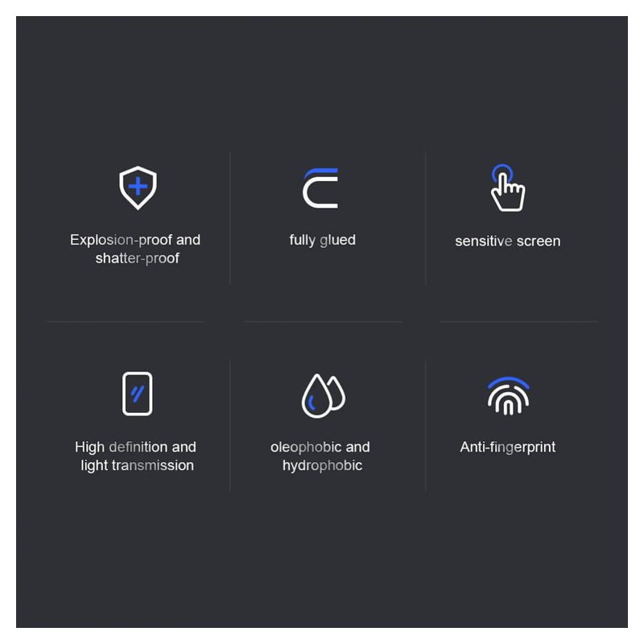Select the fully glued curved-edge icon
The height and width of the screenshot is (644, 644).
point(320,188)
